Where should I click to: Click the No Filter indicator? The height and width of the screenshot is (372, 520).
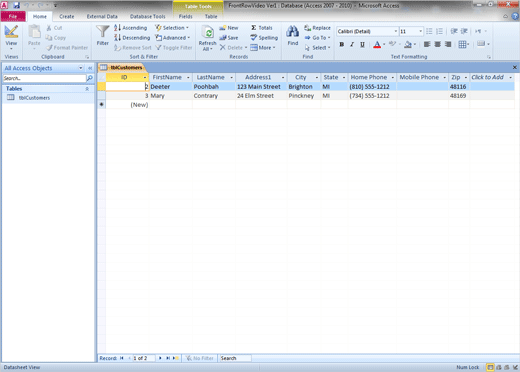(x=200, y=358)
